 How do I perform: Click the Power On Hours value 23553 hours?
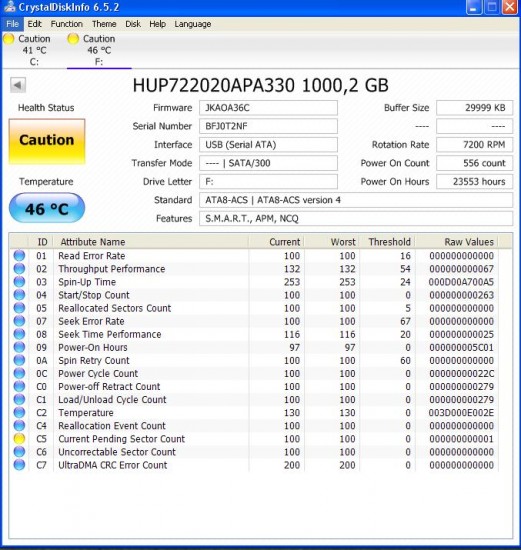tap(474, 182)
